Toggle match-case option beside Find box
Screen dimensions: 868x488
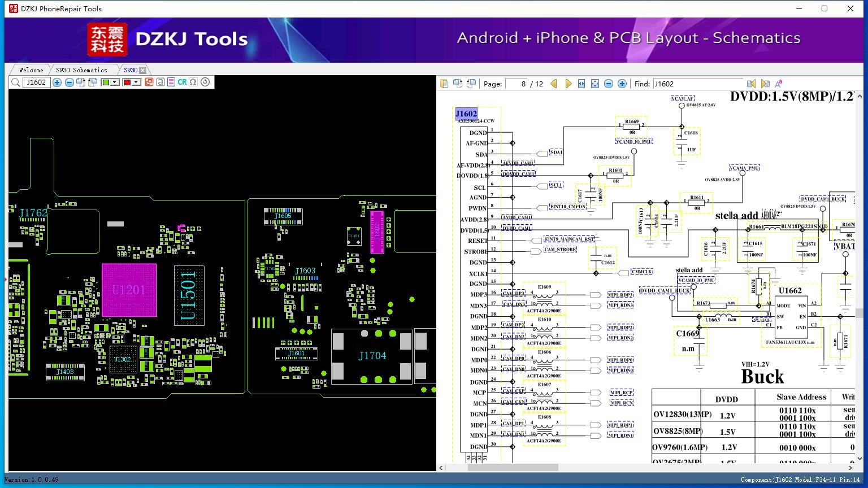pos(778,84)
